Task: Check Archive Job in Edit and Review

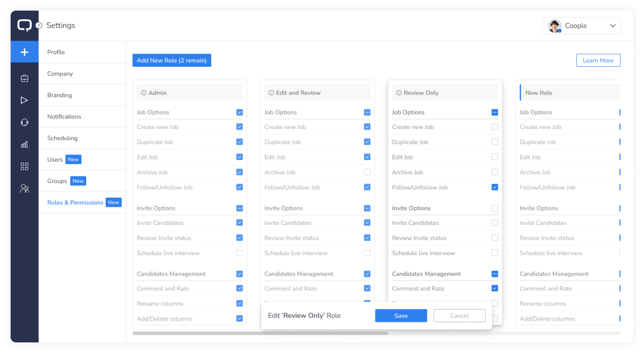Action: (x=367, y=172)
